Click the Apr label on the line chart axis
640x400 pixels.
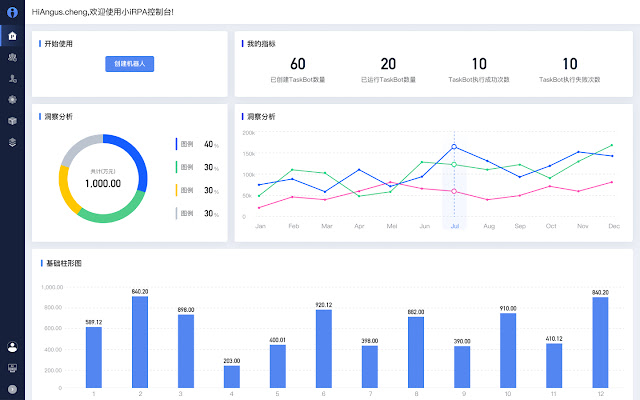[359, 226]
